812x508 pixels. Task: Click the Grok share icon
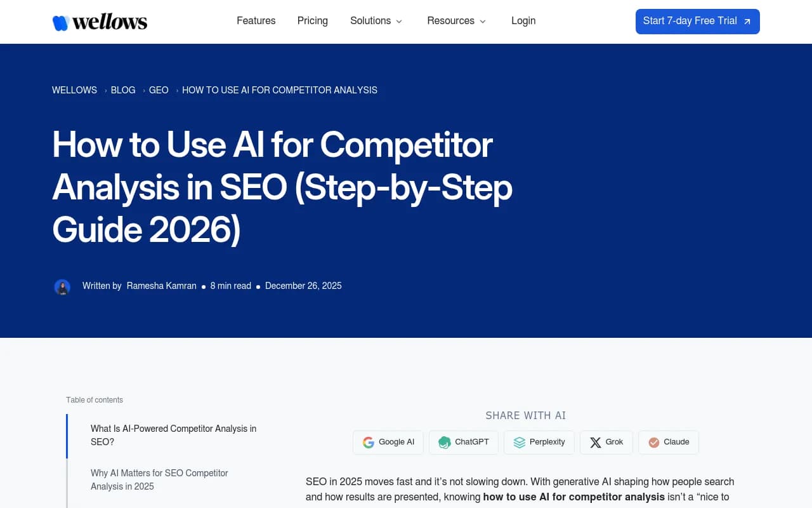595,442
